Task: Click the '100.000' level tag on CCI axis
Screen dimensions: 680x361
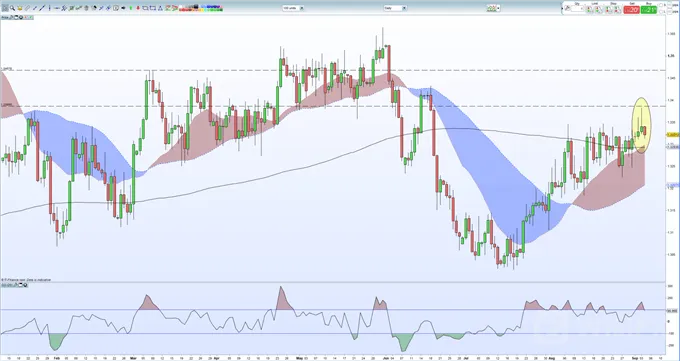Action: point(673,310)
